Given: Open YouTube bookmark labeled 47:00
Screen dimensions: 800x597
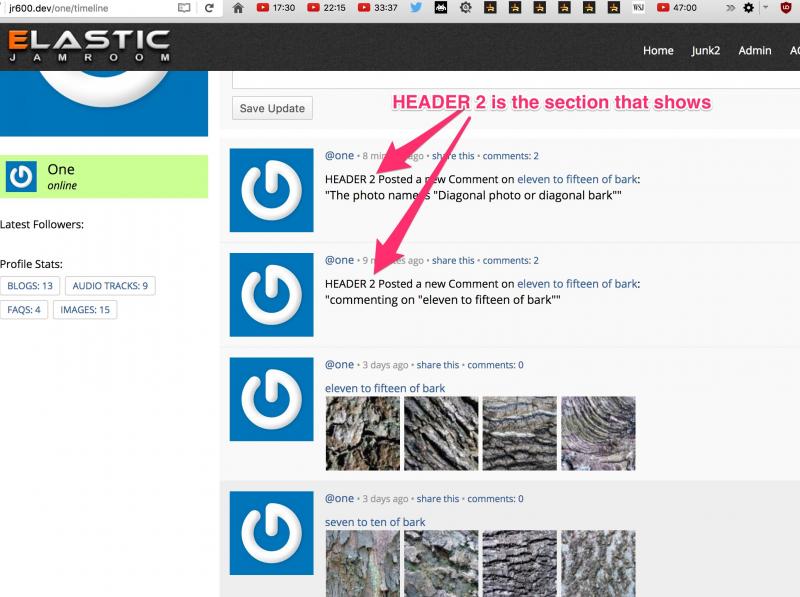Looking at the screenshot, I should pos(677,8).
